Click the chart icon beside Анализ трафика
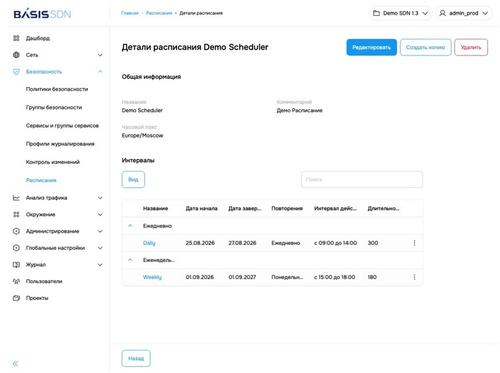The height and width of the screenshot is (373, 500). click(x=16, y=198)
